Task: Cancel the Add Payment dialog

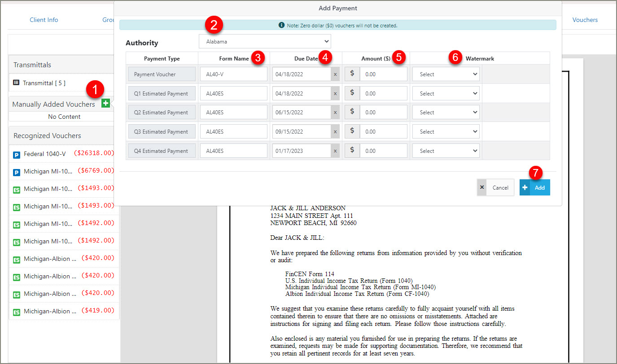Action: (495, 188)
